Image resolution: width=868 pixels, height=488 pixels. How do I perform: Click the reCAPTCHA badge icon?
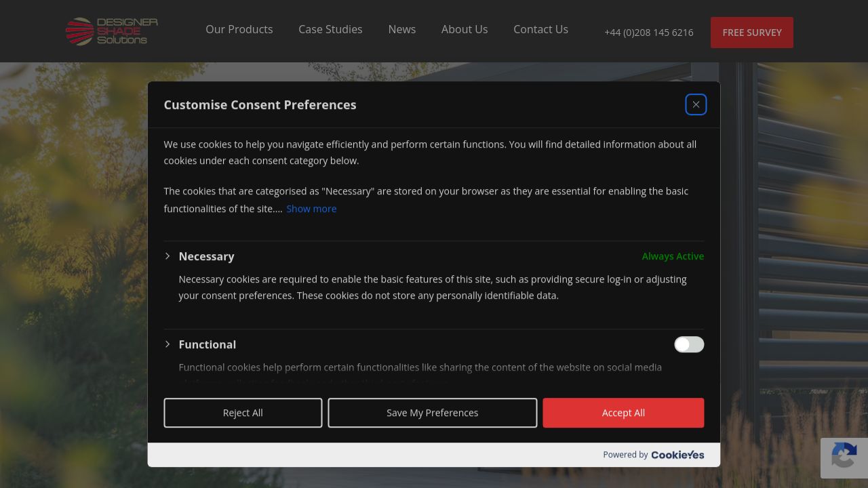pos(844,457)
